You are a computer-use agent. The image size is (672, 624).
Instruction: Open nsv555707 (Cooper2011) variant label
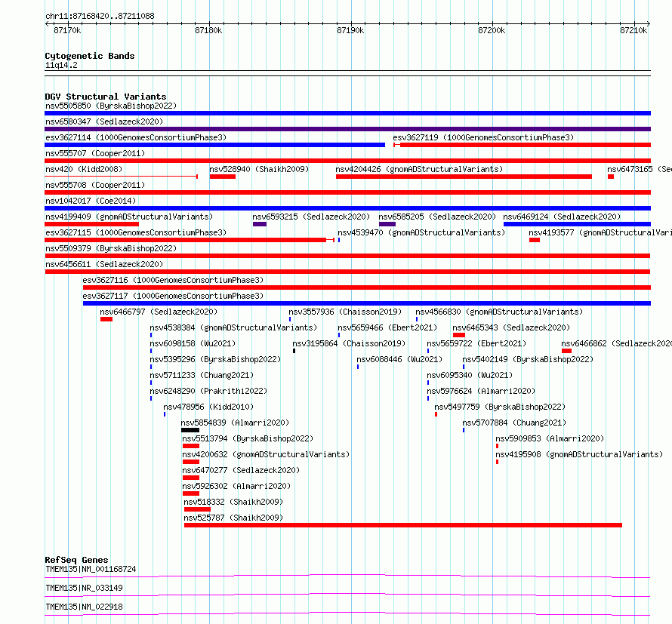click(95, 153)
